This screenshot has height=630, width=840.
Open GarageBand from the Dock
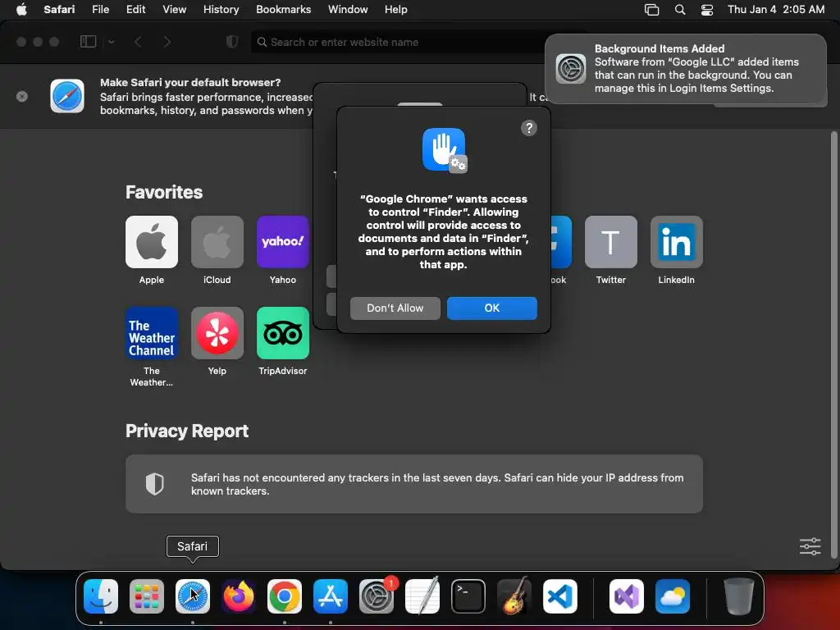pyautogui.click(x=514, y=596)
